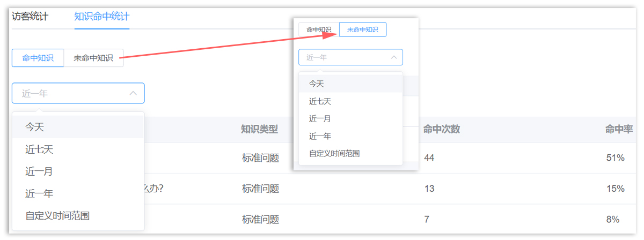Click 标准问题 in the row with 7

pos(260,220)
